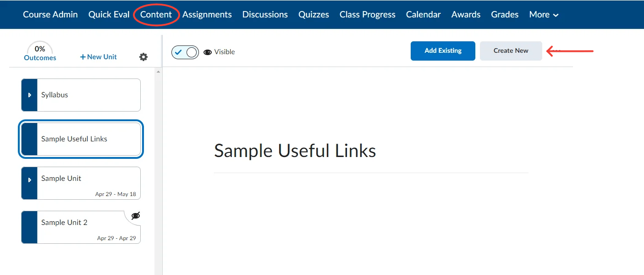The height and width of the screenshot is (275, 644).
Task: Open the Content tab
Action: tap(156, 15)
